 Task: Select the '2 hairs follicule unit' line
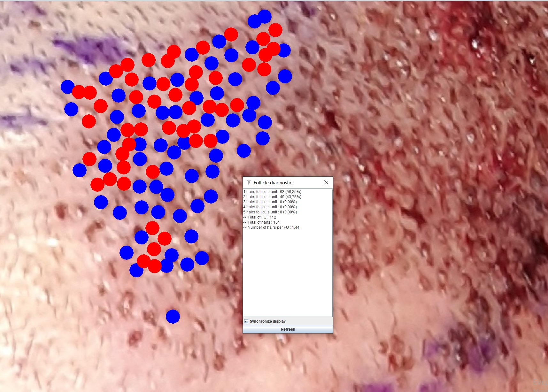click(272, 197)
